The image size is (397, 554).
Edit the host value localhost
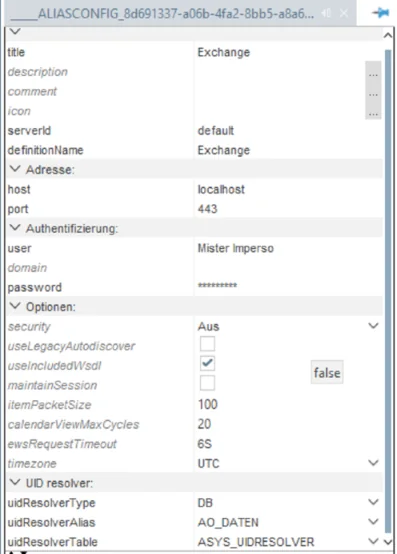288,189
